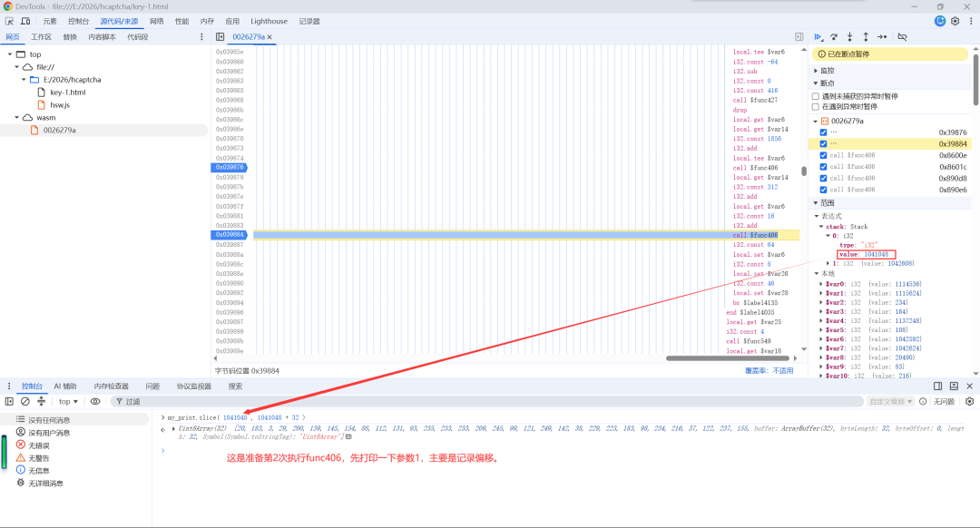Disable the call $func406 breakpoint at 0x8600e

pyautogui.click(x=823, y=155)
